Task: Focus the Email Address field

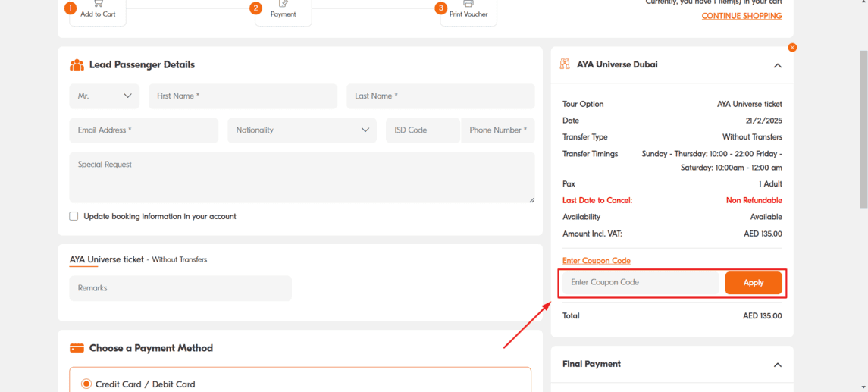Action: pos(144,130)
